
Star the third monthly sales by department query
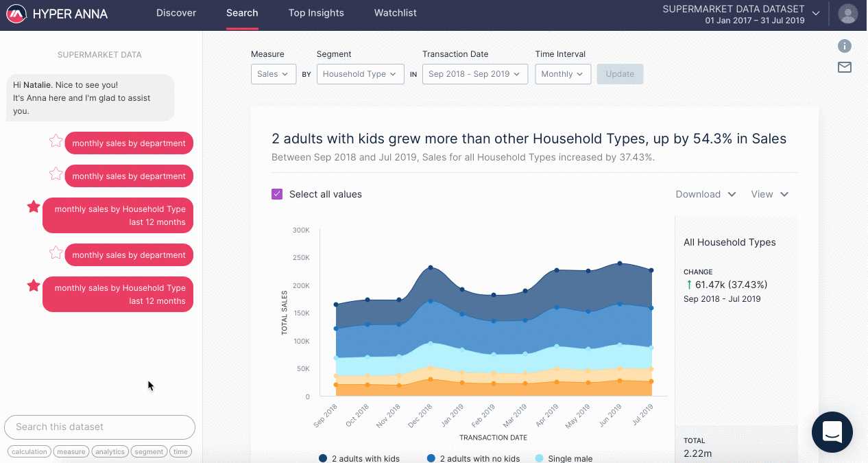[x=56, y=253]
